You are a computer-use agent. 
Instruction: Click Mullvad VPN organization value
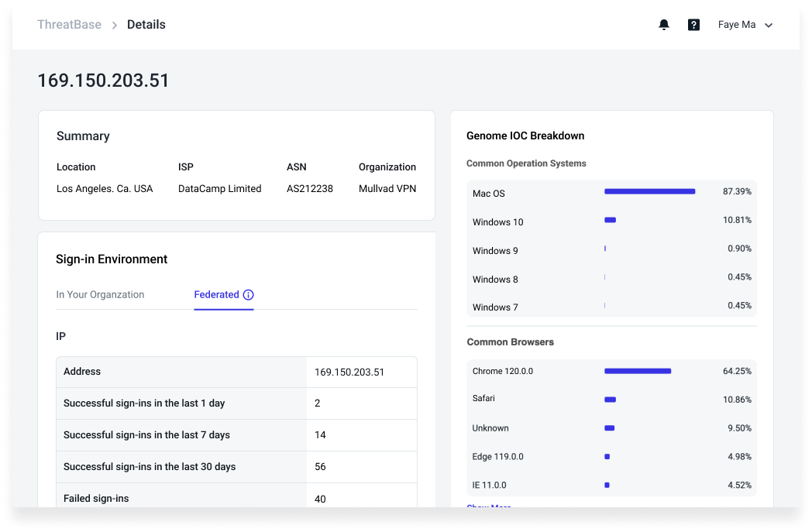(387, 188)
